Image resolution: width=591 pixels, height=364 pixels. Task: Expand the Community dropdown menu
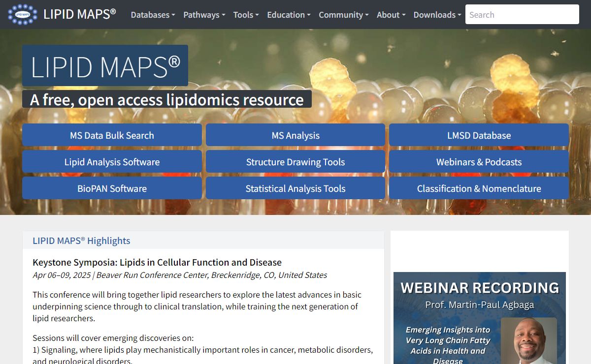(x=343, y=15)
